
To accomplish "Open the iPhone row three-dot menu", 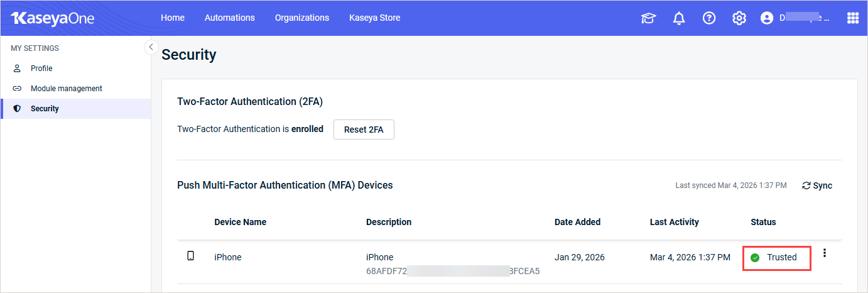I will 825,253.
